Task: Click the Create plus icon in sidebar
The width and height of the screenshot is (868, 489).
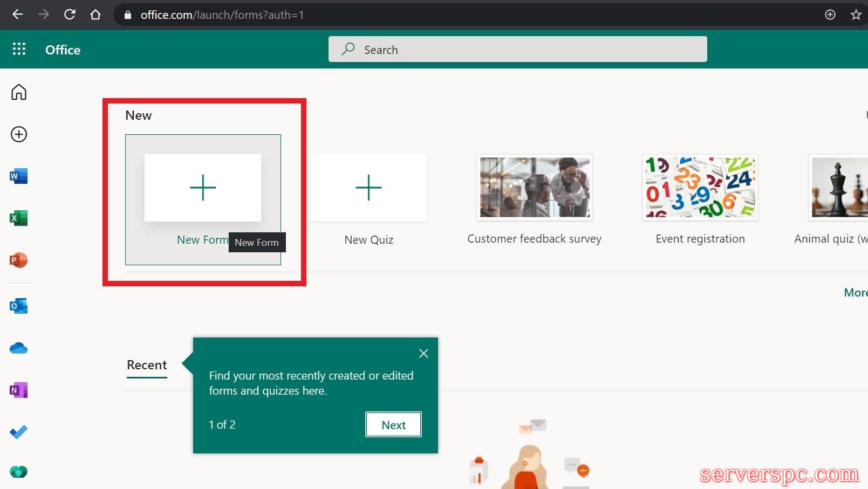Action: click(x=19, y=134)
